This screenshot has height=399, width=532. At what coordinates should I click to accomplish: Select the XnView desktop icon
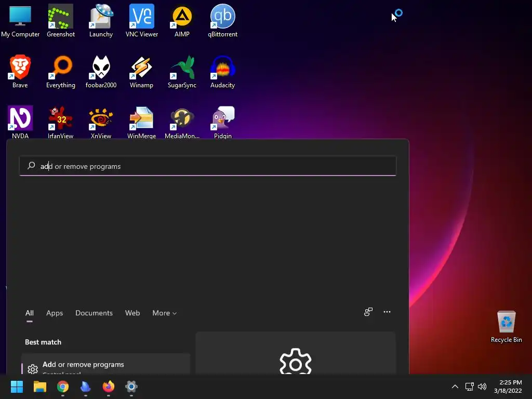click(101, 122)
